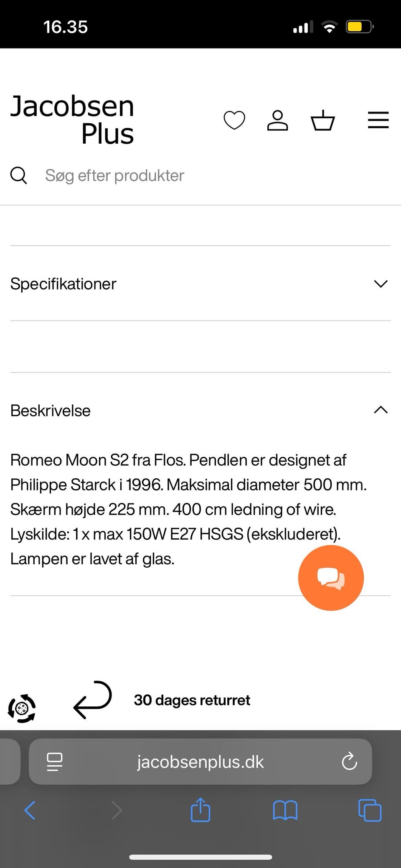The height and width of the screenshot is (868, 401).
Task: Tap the Specifikationer heading
Action: tap(63, 284)
